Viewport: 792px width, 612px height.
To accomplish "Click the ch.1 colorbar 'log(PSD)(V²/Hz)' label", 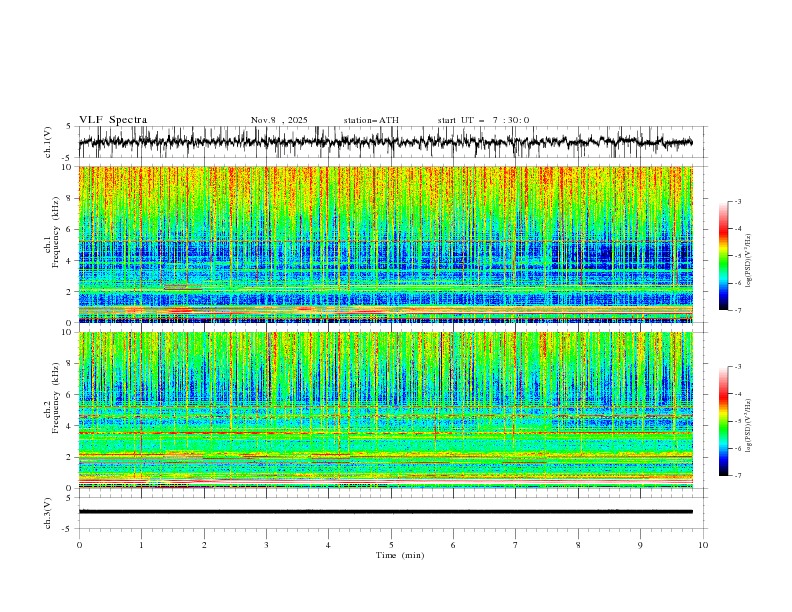I will 748,261.
